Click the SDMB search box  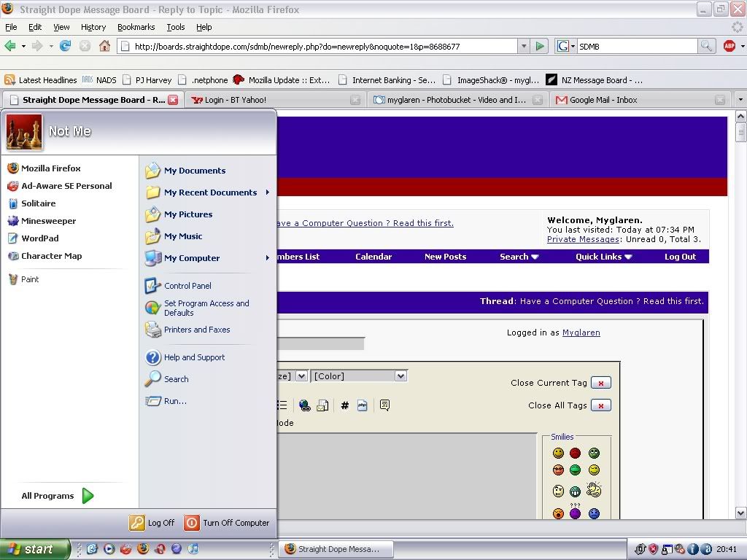[637, 46]
